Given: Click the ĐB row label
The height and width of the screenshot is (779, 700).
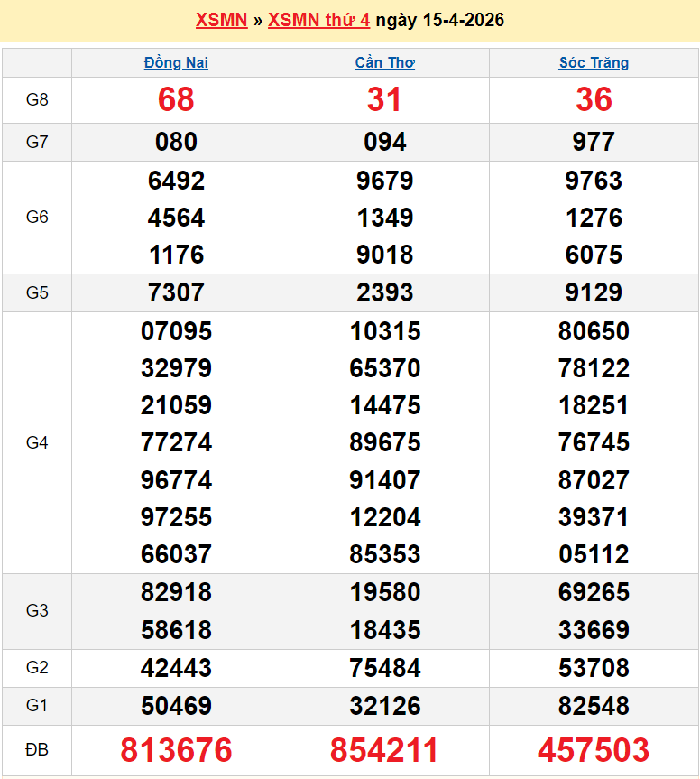Looking at the screenshot, I should [37, 750].
